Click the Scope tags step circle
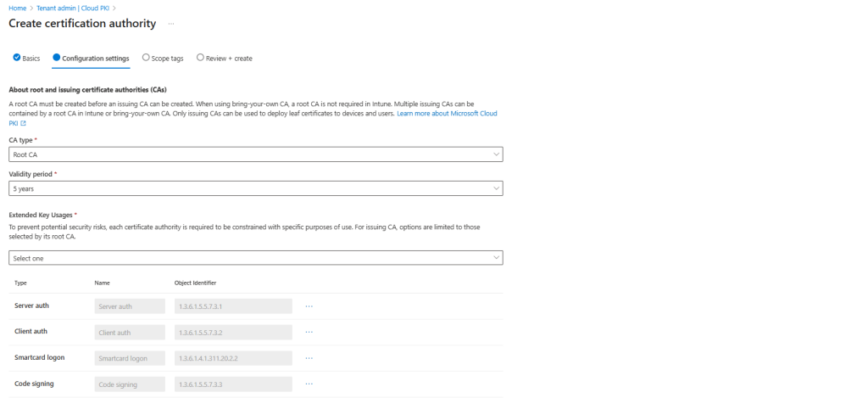This screenshot has height=398, width=868. coord(146,58)
